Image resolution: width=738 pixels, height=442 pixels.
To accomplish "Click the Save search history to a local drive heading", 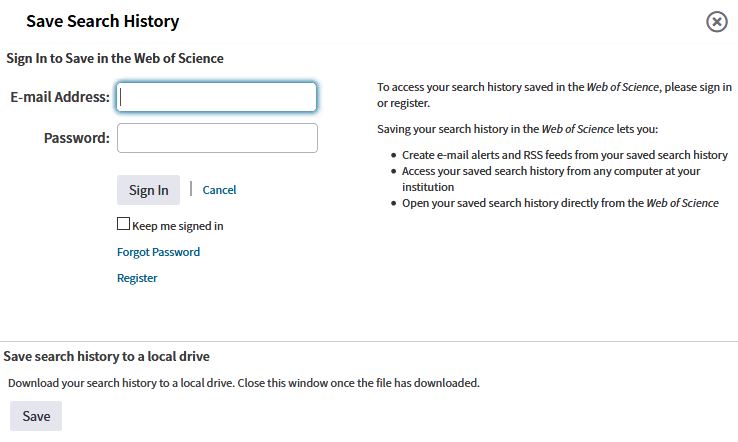I will tap(106, 356).
